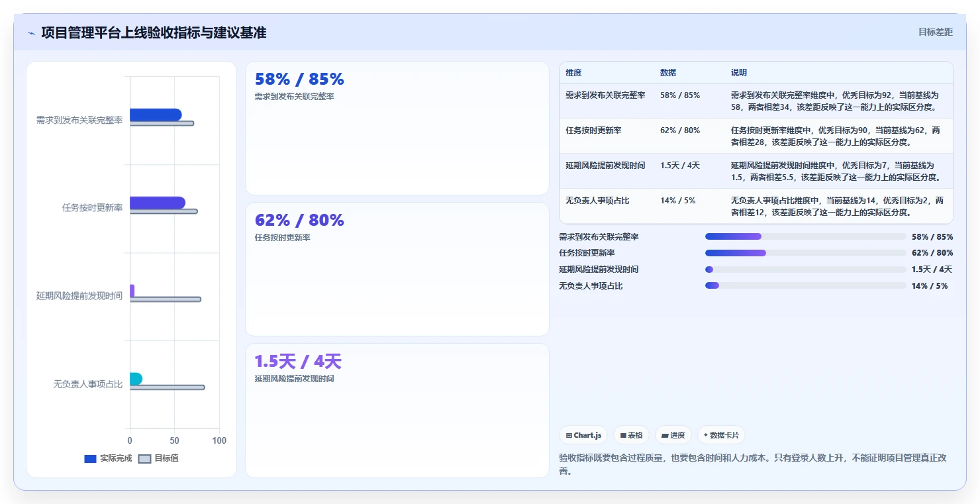Click the description mentioning 两者相差5.5
The width and height of the screenshot is (980, 504).
838,171
